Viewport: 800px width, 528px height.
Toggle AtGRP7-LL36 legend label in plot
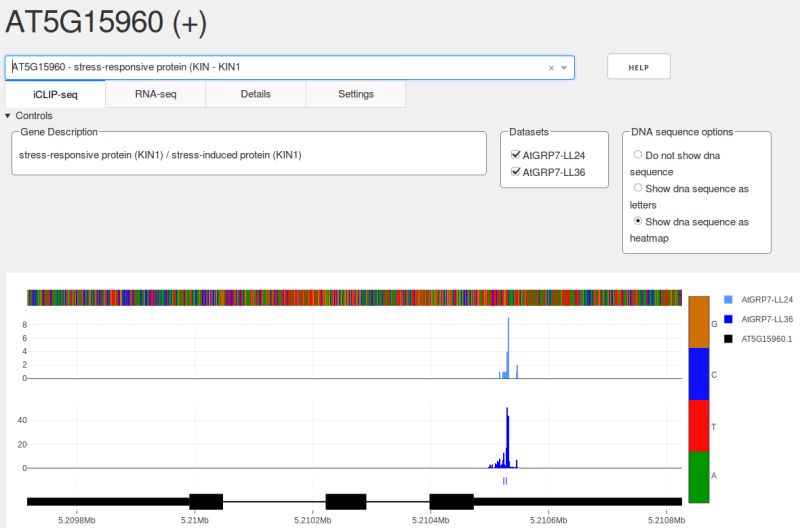click(767, 319)
